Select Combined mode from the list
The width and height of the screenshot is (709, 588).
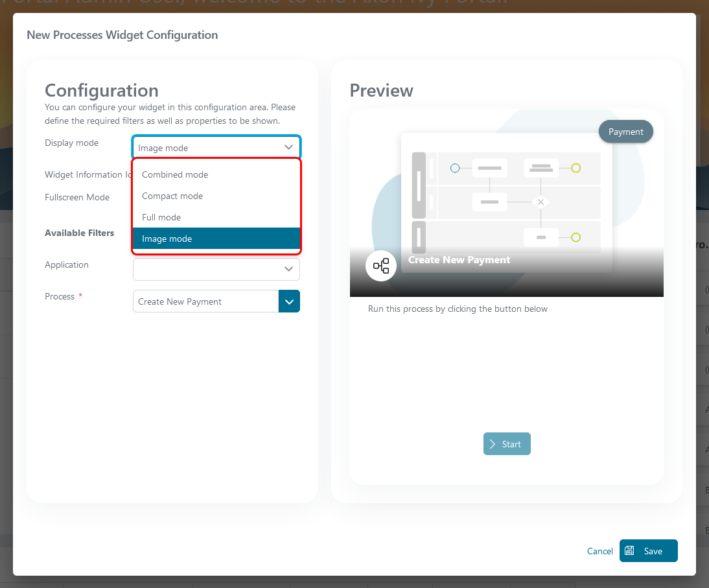tap(175, 174)
